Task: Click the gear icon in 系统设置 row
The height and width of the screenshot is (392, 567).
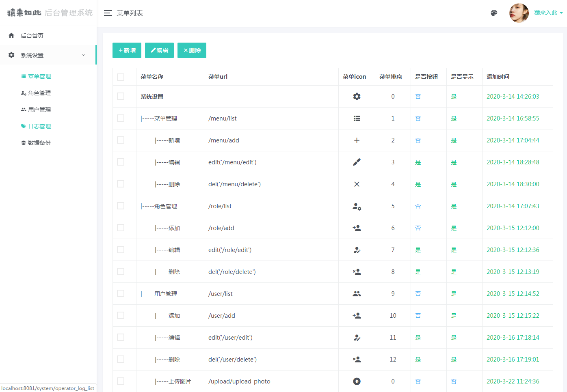Action: click(357, 97)
